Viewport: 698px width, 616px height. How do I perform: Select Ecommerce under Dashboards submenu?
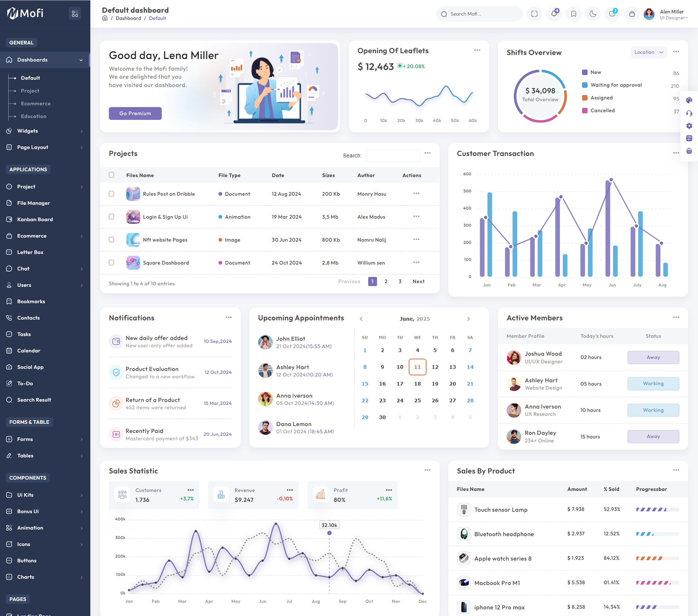click(36, 103)
